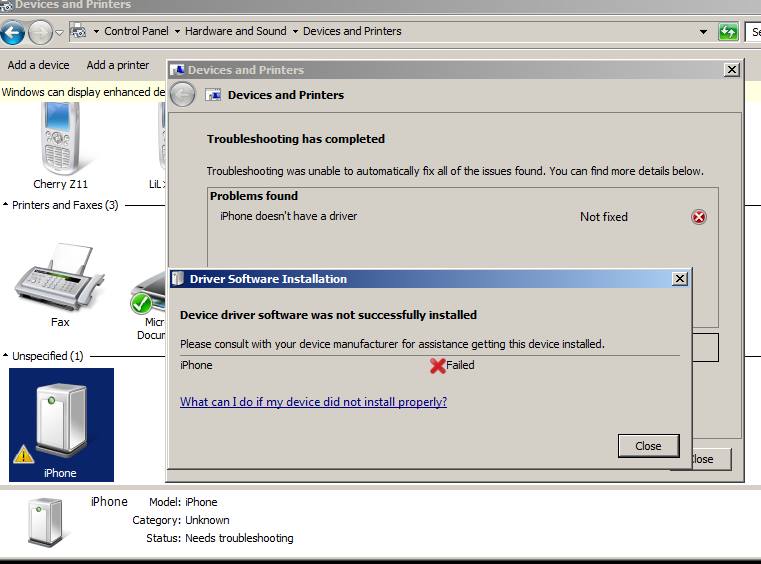
Task: Focus the search box in the explorer window
Action: click(753, 32)
